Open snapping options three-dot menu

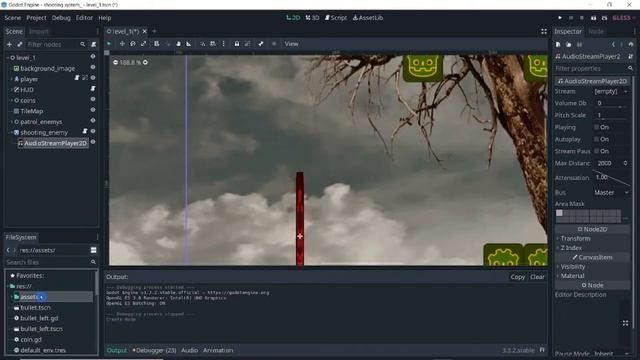point(223,44)
